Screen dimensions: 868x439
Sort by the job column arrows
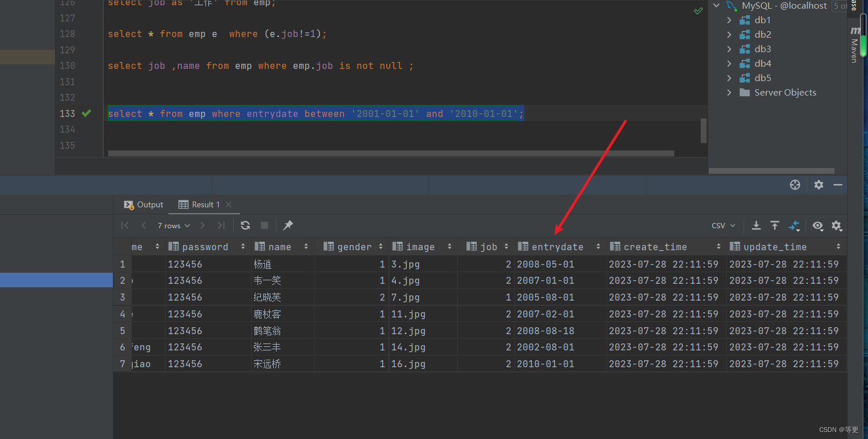(507, 246)
